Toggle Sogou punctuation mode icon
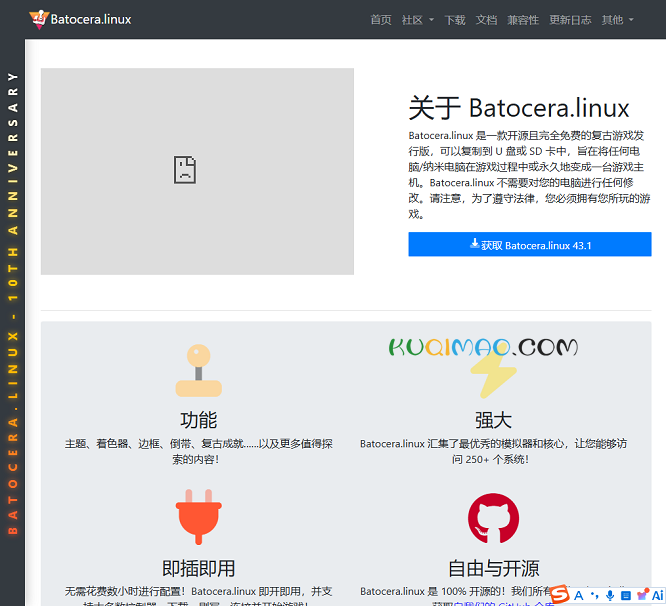Image resolution: width=666 pixels, height=606 pixels. tap(595, 595)
